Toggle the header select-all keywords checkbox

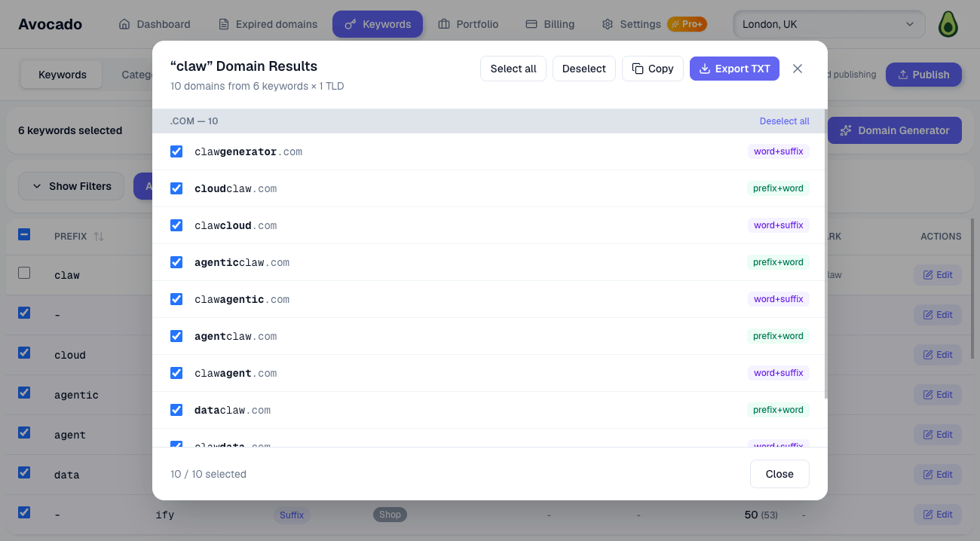(x=24, y=235)
